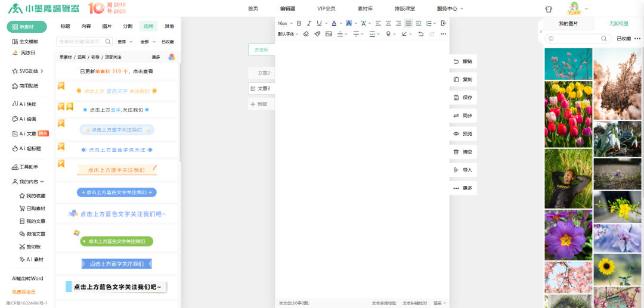Click the blue-underlined font color A icon

point(334,23)
